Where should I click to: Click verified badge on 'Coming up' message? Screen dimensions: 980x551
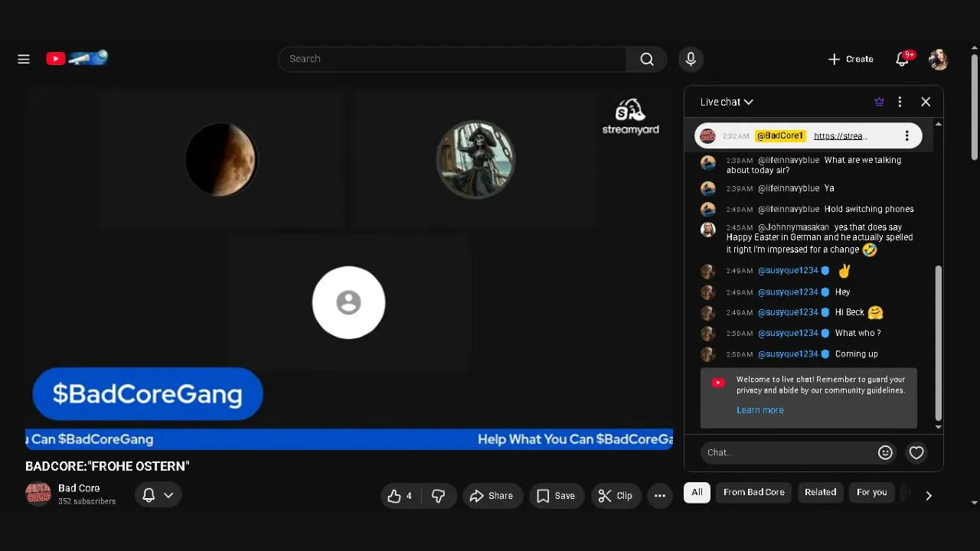(x=825, y=354)
